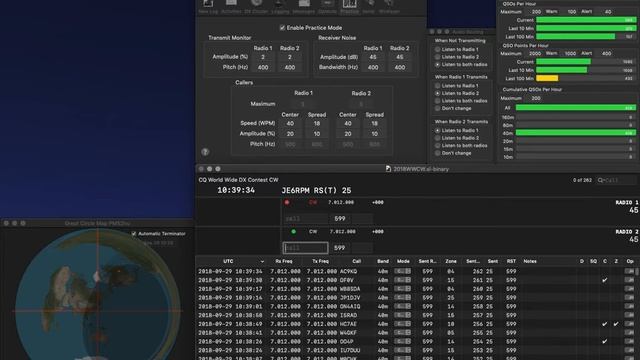
Task: Click the help question mark button
Action: tap(205, 152)
